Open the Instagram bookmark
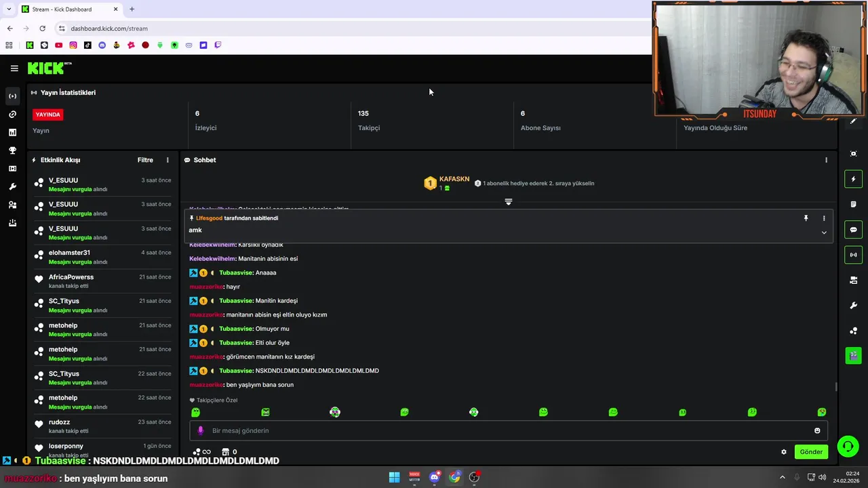Image resolution: width=868 pixels, height=488 pixels. (73, 45)
